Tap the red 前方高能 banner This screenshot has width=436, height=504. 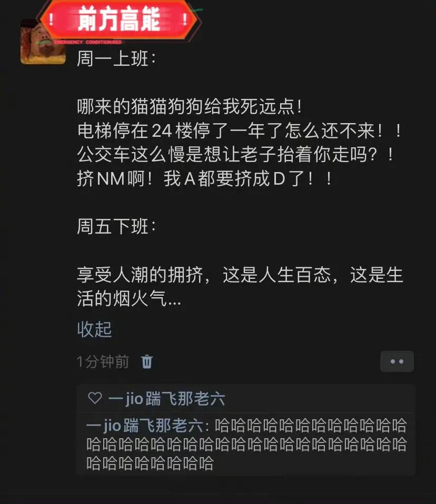coord(119,19)
